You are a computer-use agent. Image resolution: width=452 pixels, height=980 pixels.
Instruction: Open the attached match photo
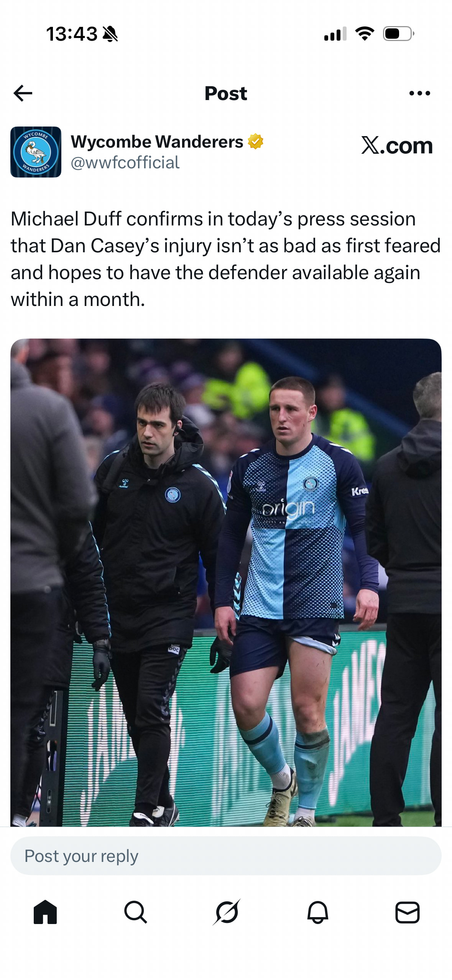[226, 582]
